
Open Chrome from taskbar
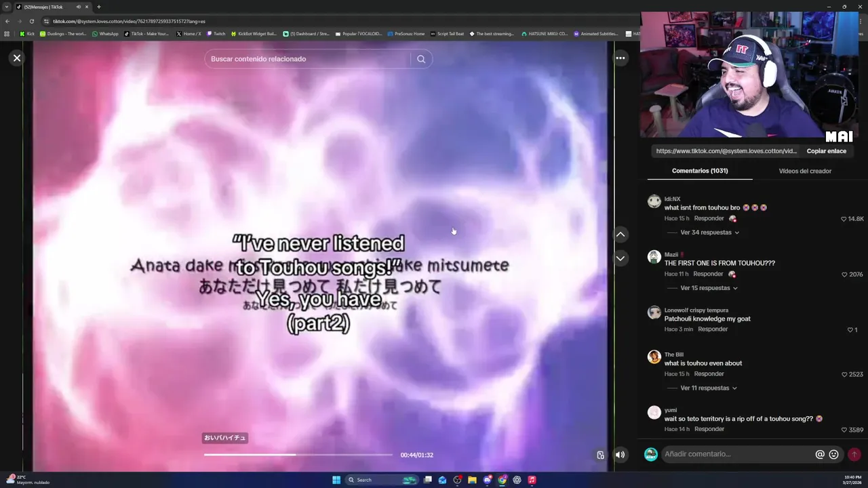(502, 480)
